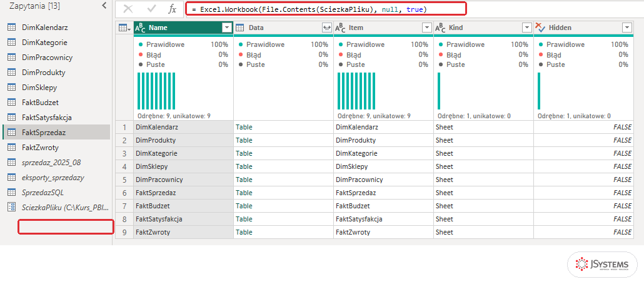Click Sheet cell in FaktSatysfakcja row
The height and width of the screenshot is (284, 644).
(483, 219)
